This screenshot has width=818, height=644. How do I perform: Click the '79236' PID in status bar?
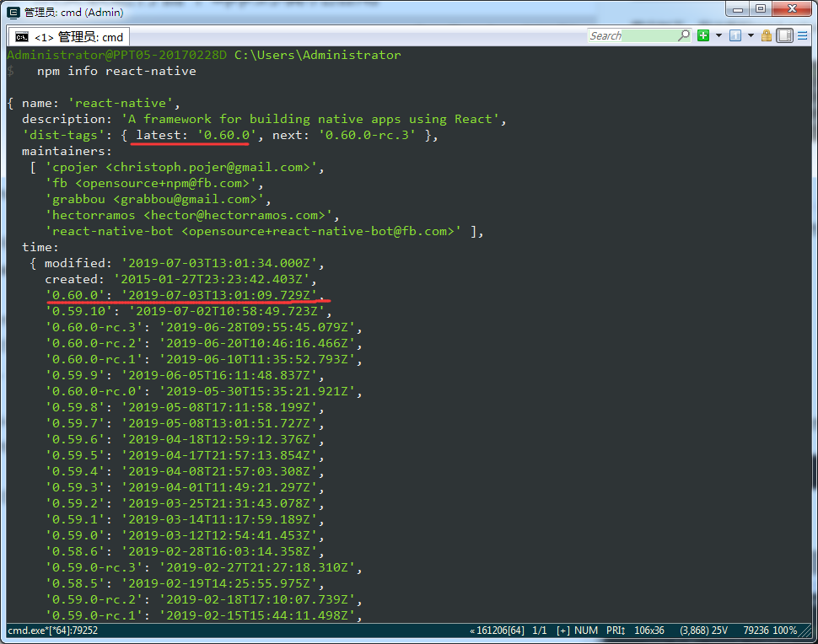pos(756,631)
